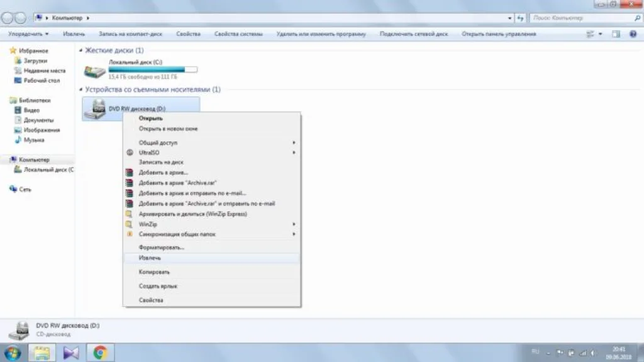Expand the UltraISO submenu
This screenshot has width=644, height=362.
(211, 152)
